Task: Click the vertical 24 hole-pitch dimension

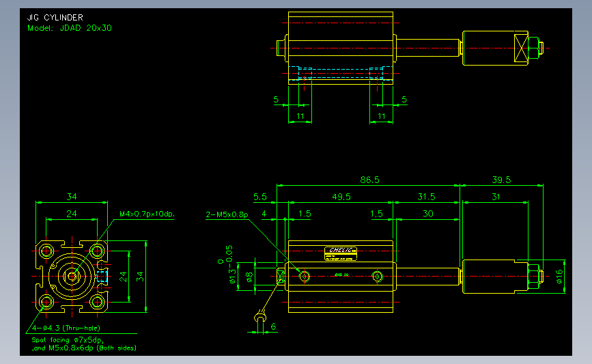Action: click(123, 277)
